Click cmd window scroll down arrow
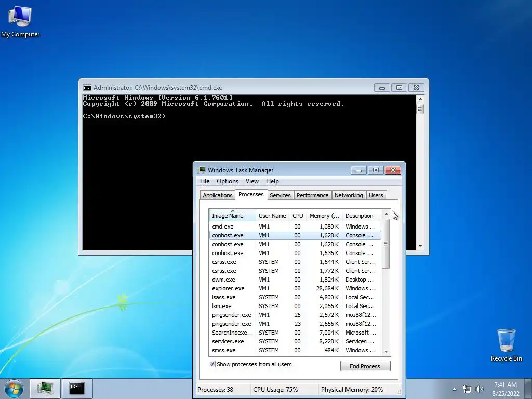This screenshot has width=532, height=399. (x=420, y=246)
